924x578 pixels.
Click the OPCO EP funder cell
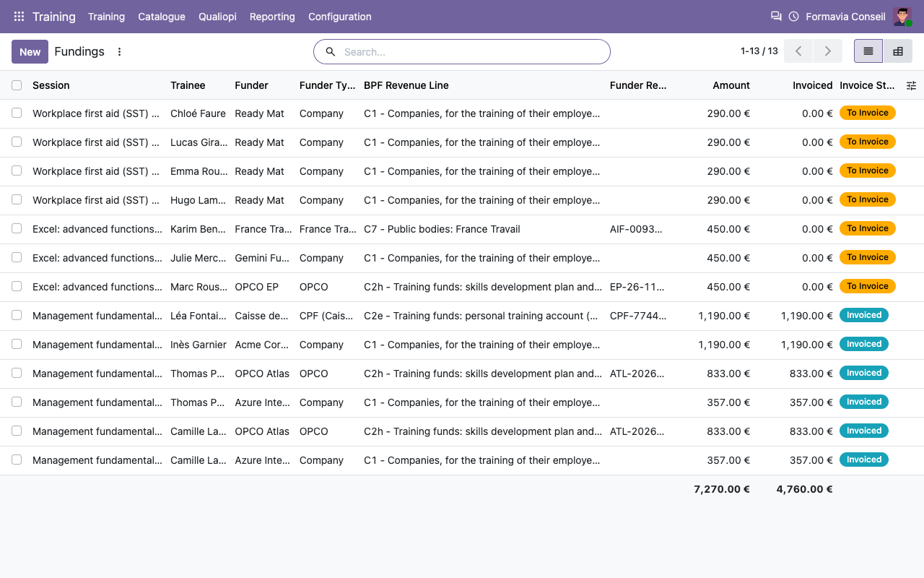click(256, 287)
